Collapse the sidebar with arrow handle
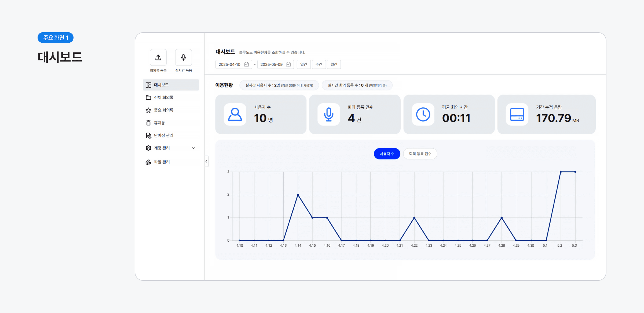The height and width of the screenshot is (313, 644). click(x=206, y=161)
